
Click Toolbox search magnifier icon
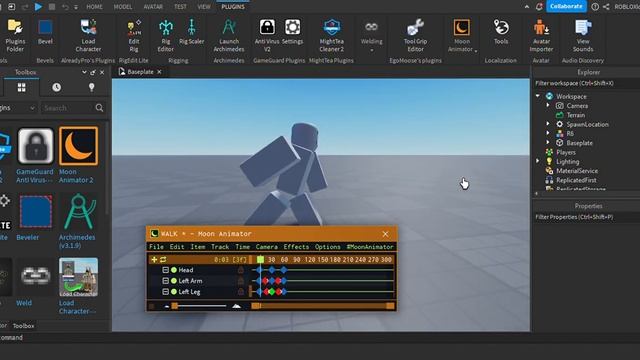coord(99,108)
